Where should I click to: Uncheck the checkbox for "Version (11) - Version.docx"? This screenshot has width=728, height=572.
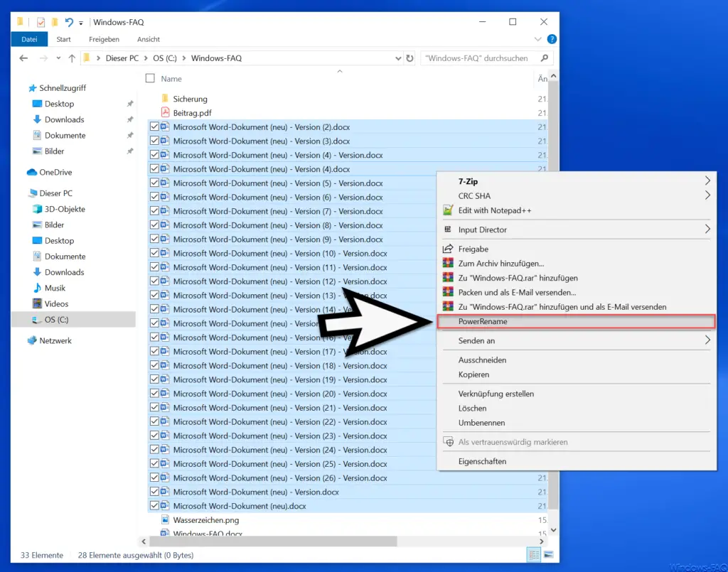[x=154, y=266]
